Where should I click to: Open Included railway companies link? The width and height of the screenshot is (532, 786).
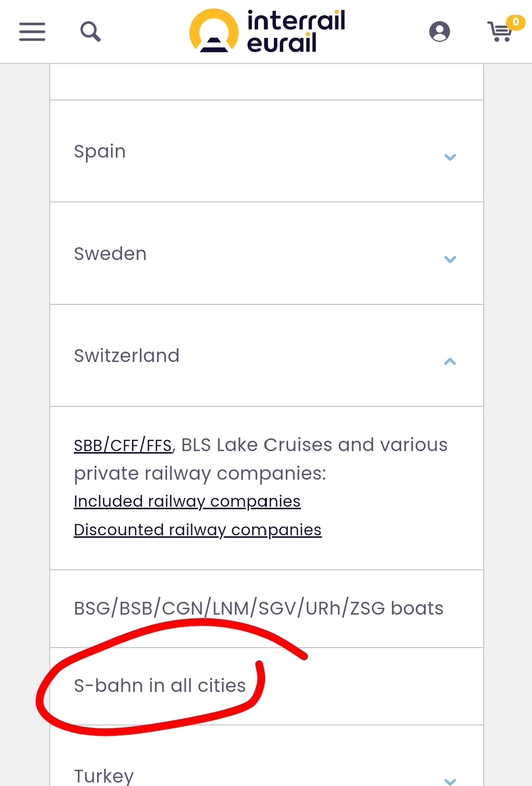[187, 501]
